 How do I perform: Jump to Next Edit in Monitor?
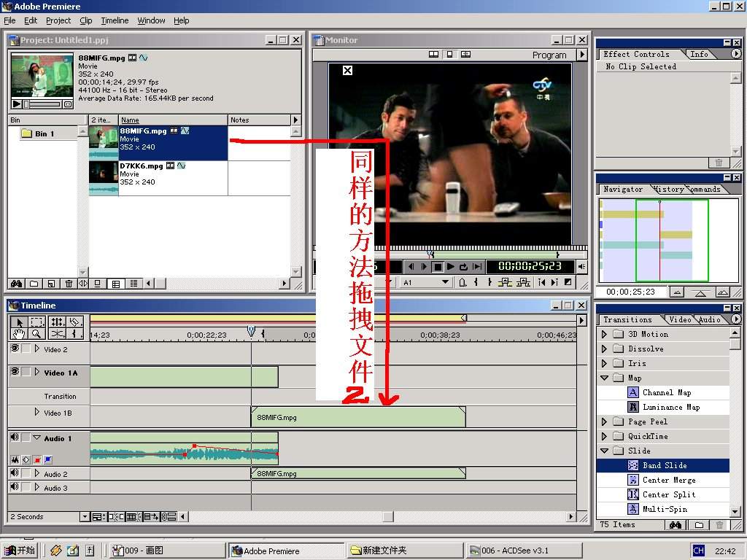(554, 282)
